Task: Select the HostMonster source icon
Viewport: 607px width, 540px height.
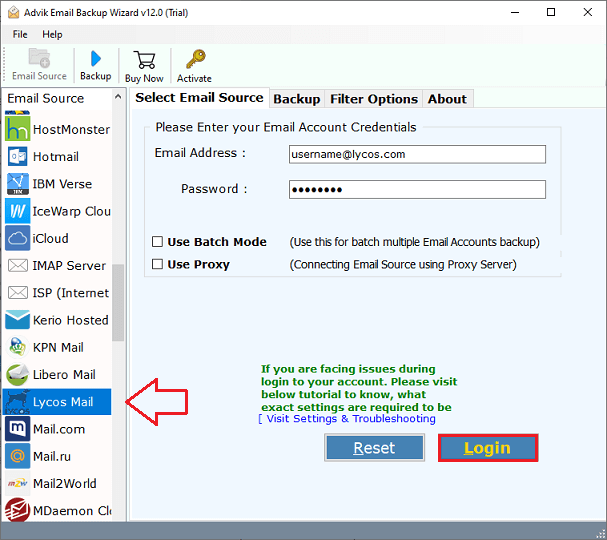Action: [x=17, y=129]
